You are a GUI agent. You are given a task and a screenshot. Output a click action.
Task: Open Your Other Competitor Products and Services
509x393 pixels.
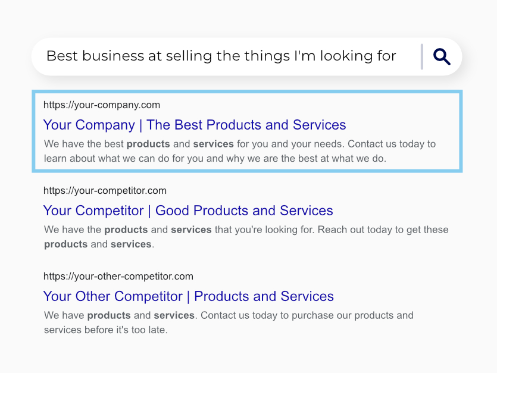pyautogui.click(x=188, y=296)
